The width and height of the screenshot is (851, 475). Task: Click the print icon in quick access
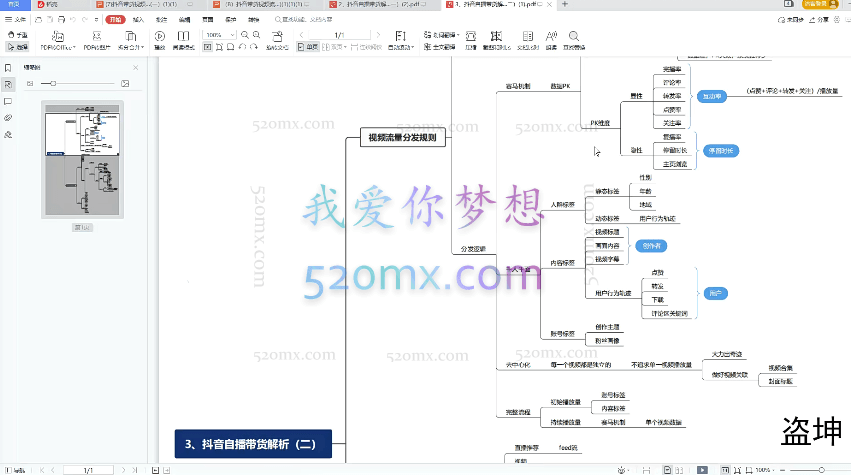61,20
